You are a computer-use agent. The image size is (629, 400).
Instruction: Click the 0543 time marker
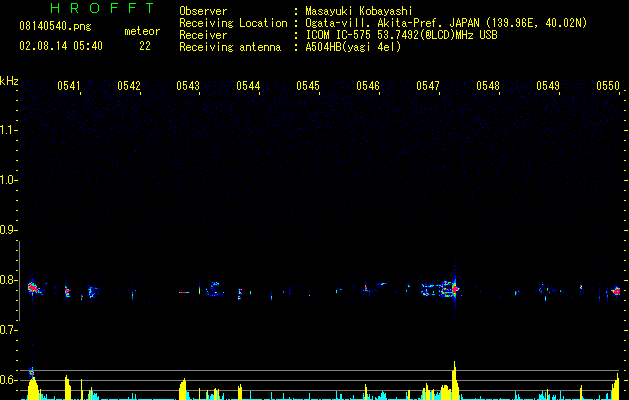coord(188,86)
